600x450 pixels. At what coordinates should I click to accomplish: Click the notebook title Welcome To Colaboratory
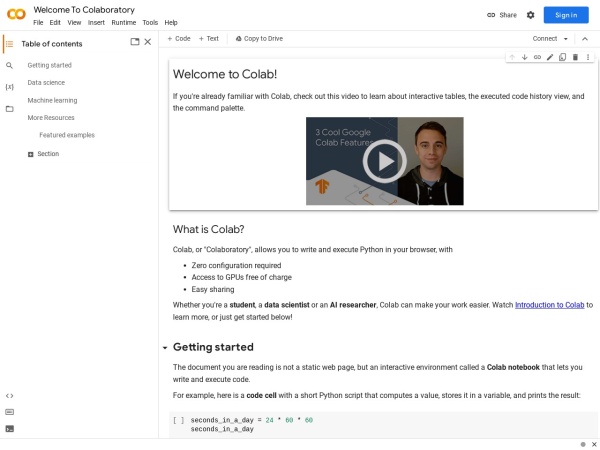pyautogui.click(x=84, y=10)
